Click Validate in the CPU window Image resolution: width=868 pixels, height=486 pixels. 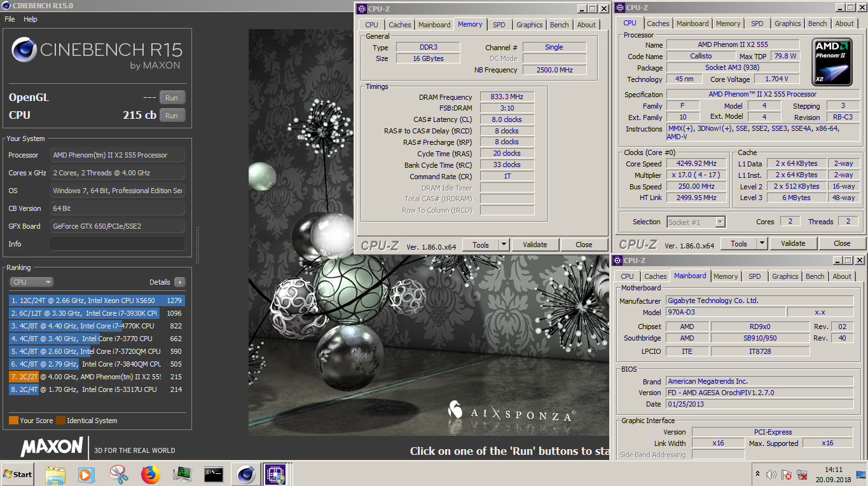[x=793, y=244]
